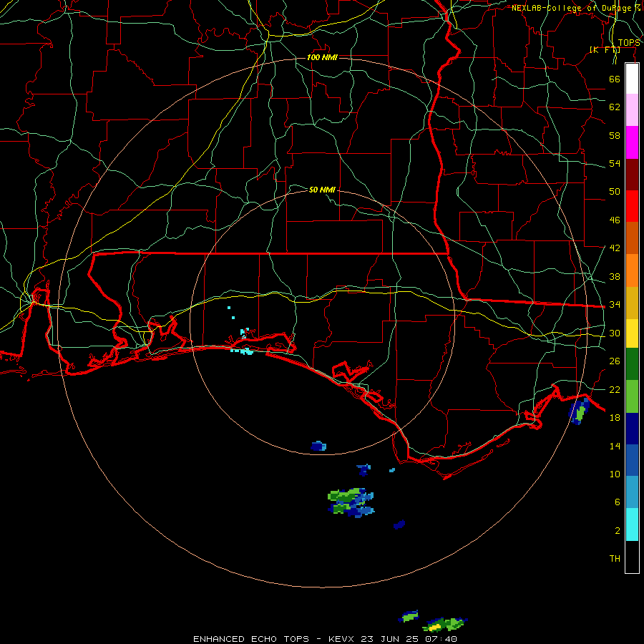Click the legend value "38"
Image resolution: width=644 pixels, height=644 pixels.
click(x=615, y=276)
